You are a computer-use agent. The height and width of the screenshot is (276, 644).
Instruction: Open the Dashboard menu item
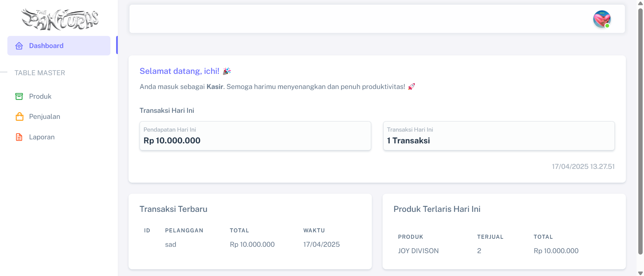pyautogui.click(x=46, y=46)
